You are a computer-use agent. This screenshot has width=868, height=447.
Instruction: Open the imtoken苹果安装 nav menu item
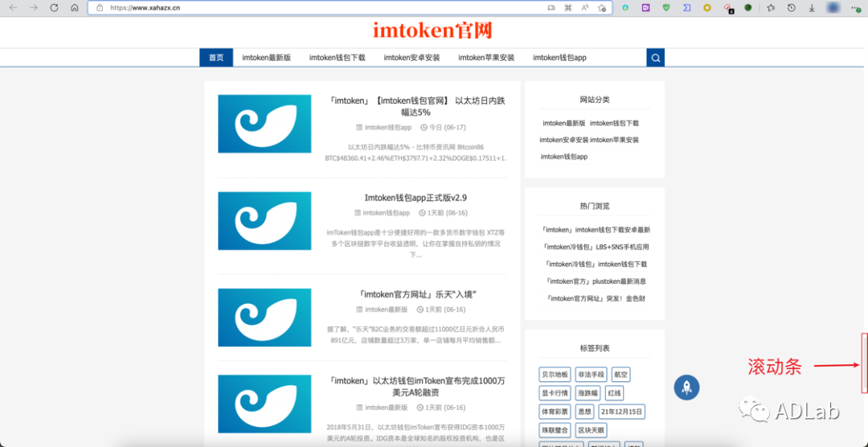486,58
